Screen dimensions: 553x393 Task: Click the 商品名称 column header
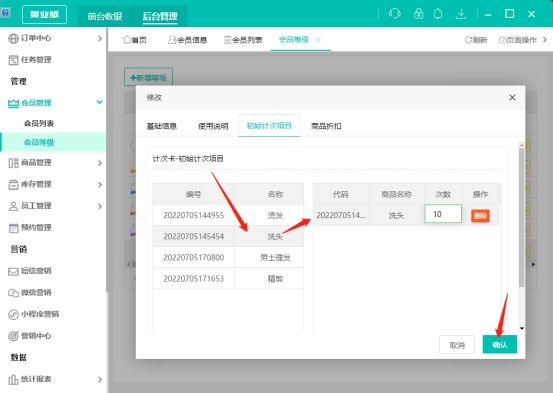(396, 194)
